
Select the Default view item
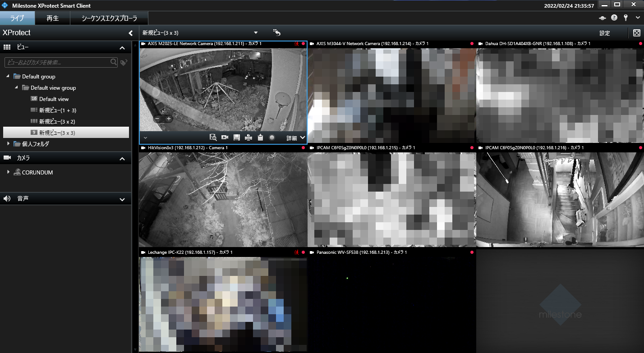pyautogui.click(x=54, y=99)
